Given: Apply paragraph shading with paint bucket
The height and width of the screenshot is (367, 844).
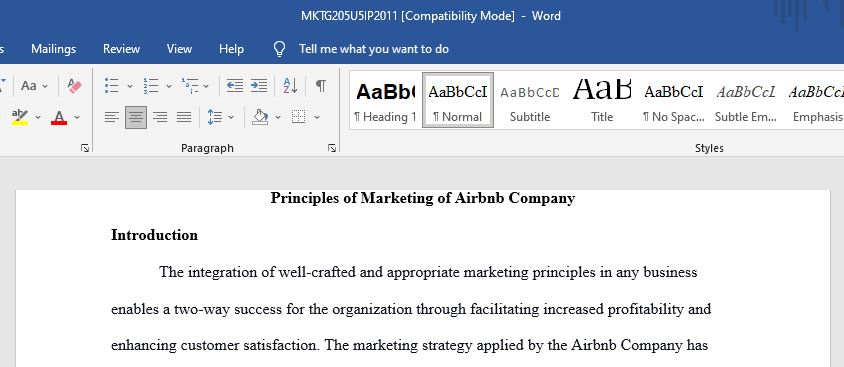Looking at the screenshot, I should 261,117.
